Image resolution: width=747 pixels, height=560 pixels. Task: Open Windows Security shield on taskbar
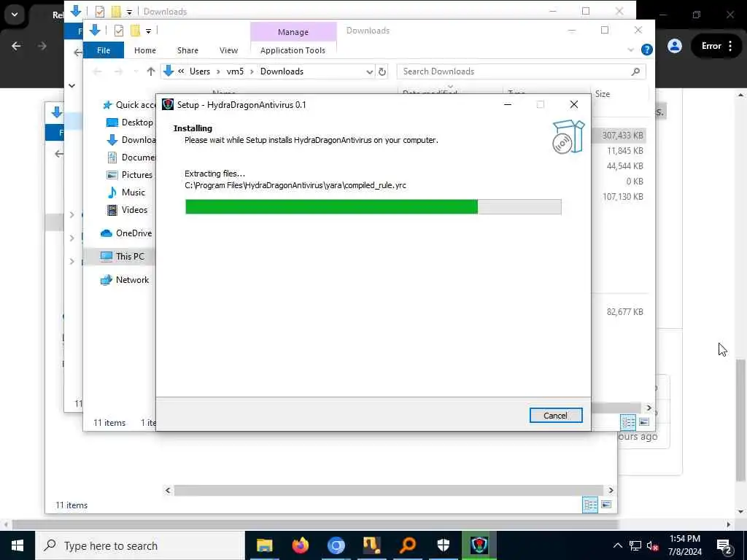(x=443, y=545)
